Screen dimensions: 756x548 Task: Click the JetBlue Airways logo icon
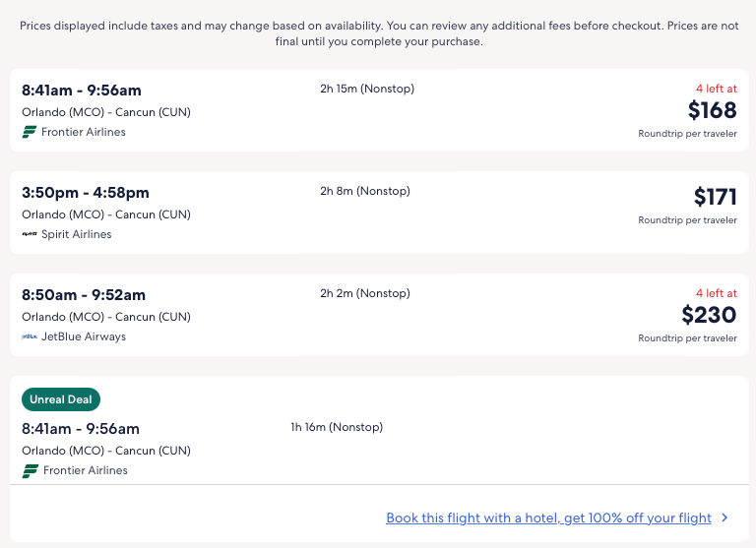click(x=30, y=336)
